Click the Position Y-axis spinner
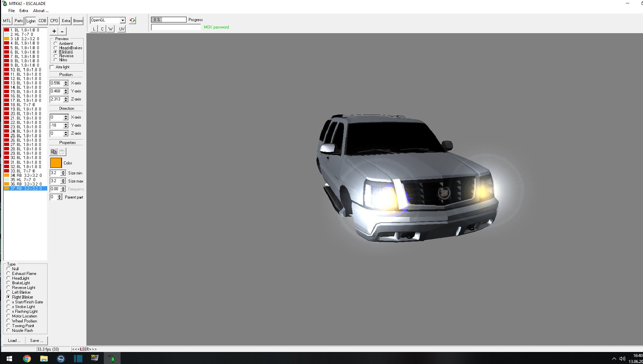 (66, 91)
